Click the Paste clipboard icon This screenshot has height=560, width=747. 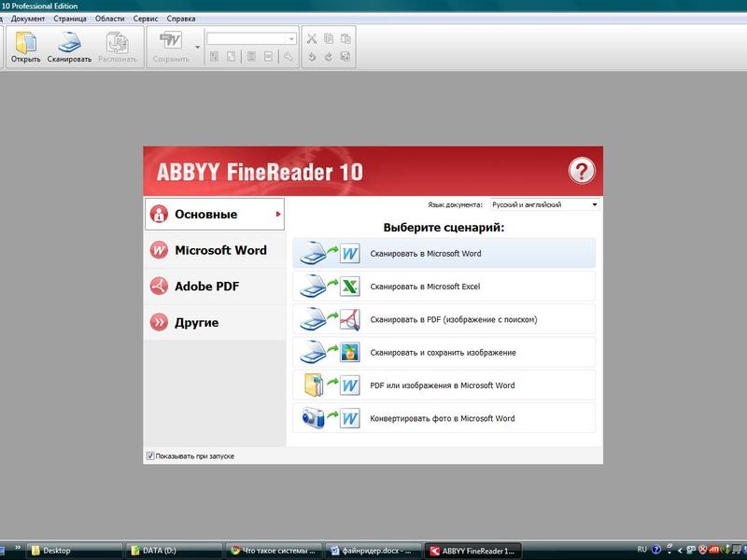pyautogui.click(x=345, y=38)
